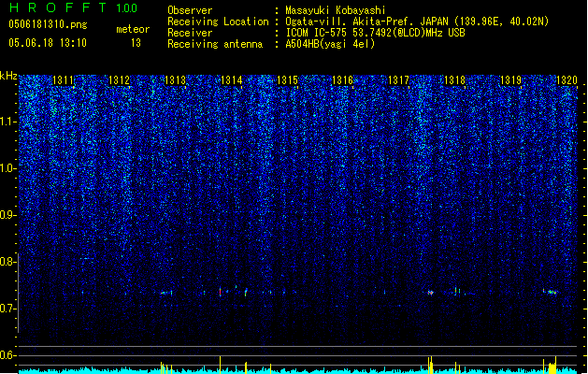Click the meteor count value 13
The height and width of the screenshot is (374, 588).
click(x=136, y=43)
